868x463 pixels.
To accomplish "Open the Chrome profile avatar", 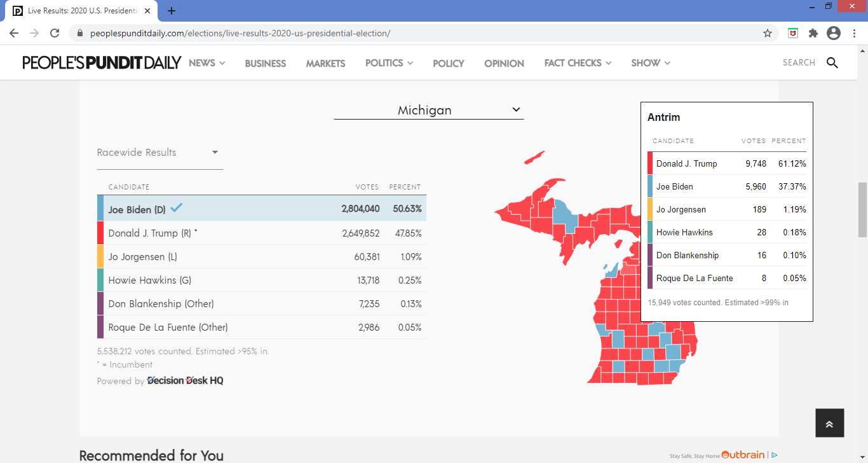I will pos(834,33).
